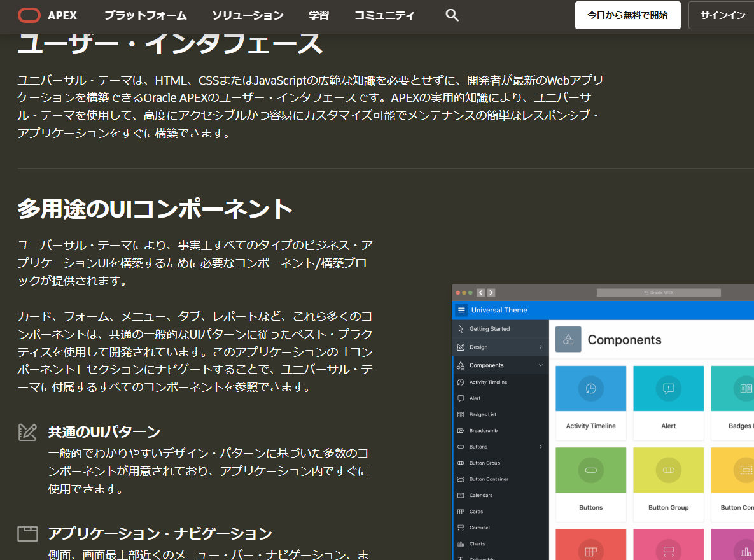Click the Badges List icon in sidebar

coord(461,415)
